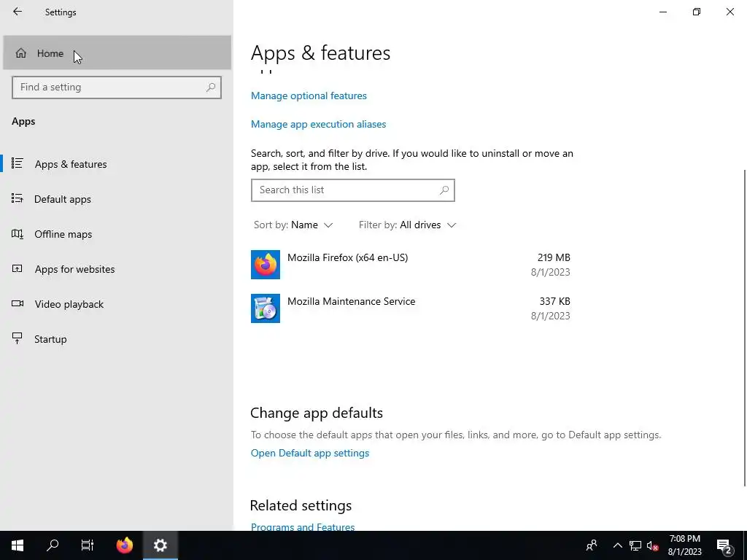Select Mozilla Firefox (x64 en-US) entry
This screenshot has width=747, height=560.
411,265
